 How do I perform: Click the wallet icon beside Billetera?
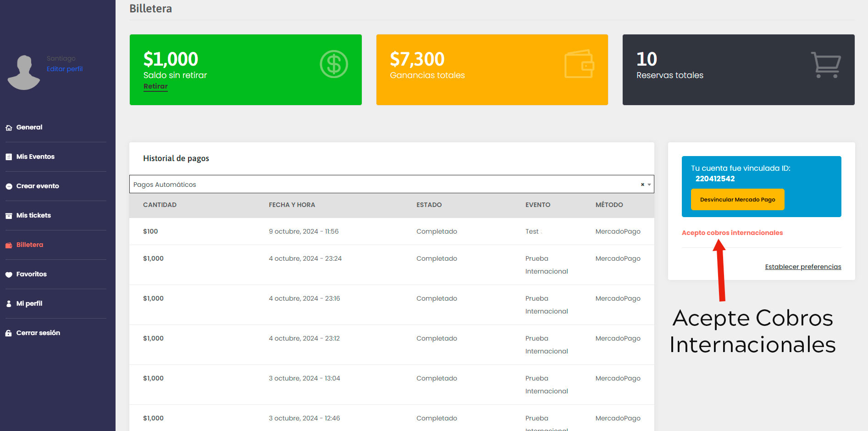tap(9, 245)
